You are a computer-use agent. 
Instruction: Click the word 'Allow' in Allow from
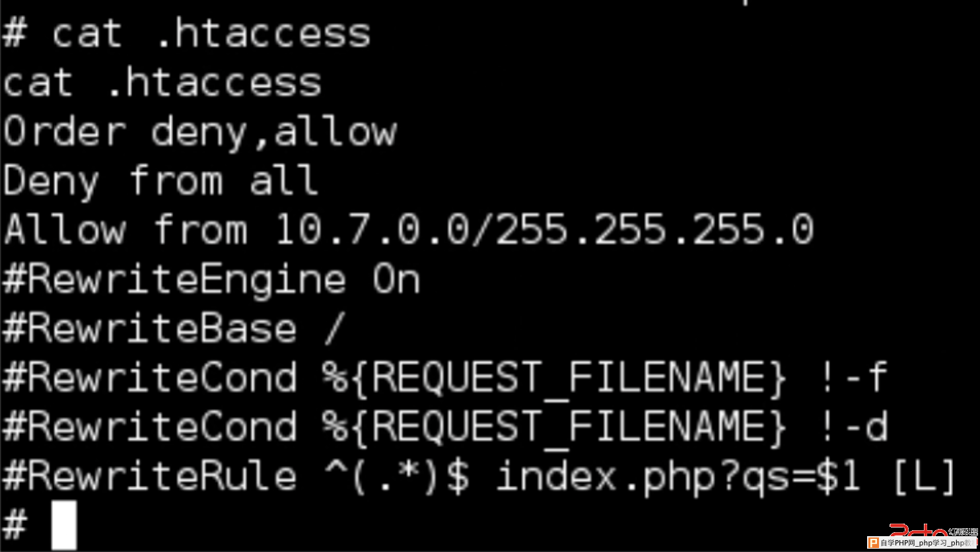coord(64,230)
